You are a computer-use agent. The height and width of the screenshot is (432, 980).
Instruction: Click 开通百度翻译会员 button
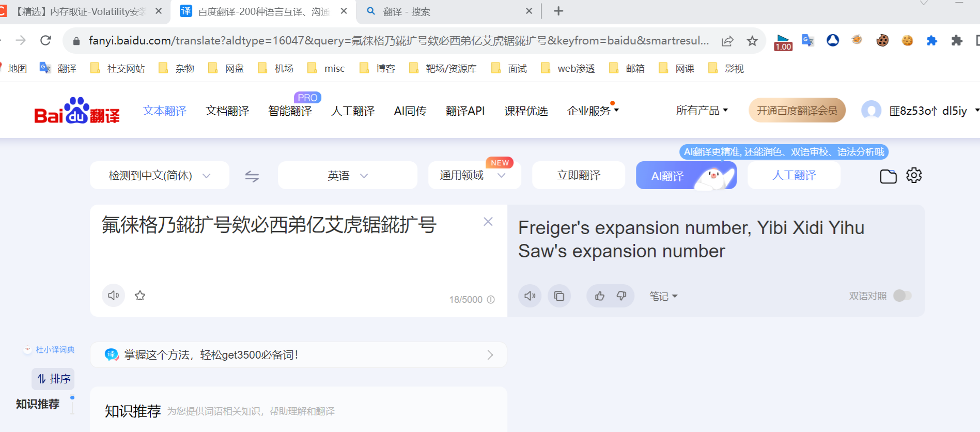point(797,110)
